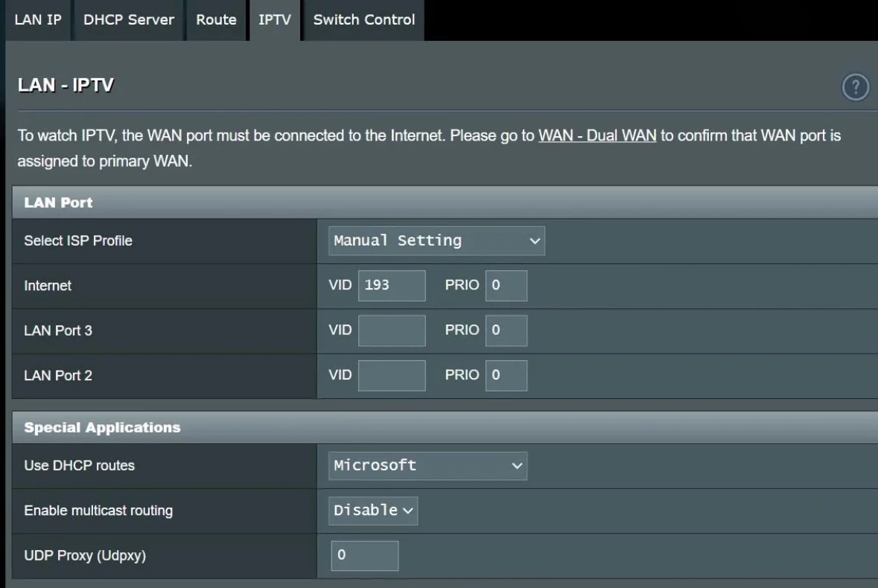Viewport: 878px width, 588px height.
Task: Open the Switch Control tab
Action: (363, 20)
